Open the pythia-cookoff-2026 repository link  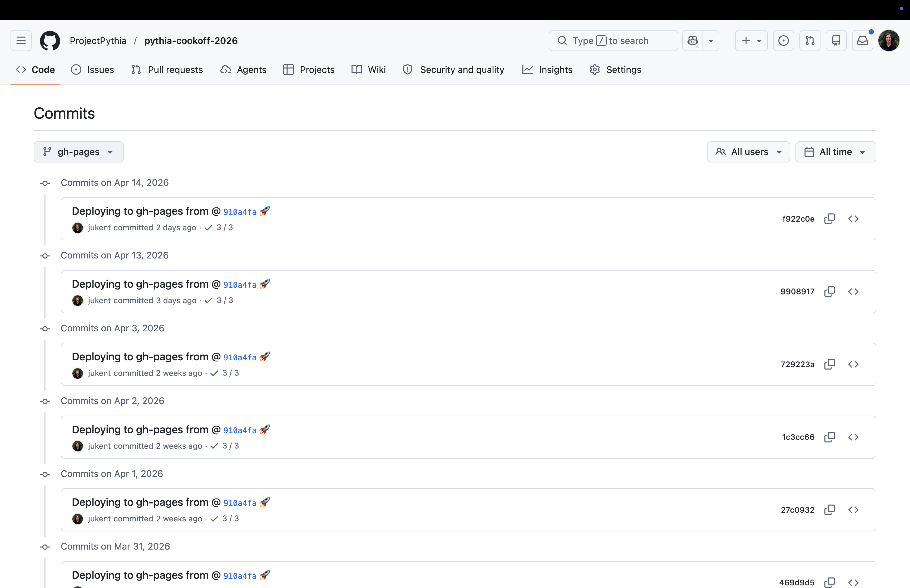point(191,41)
